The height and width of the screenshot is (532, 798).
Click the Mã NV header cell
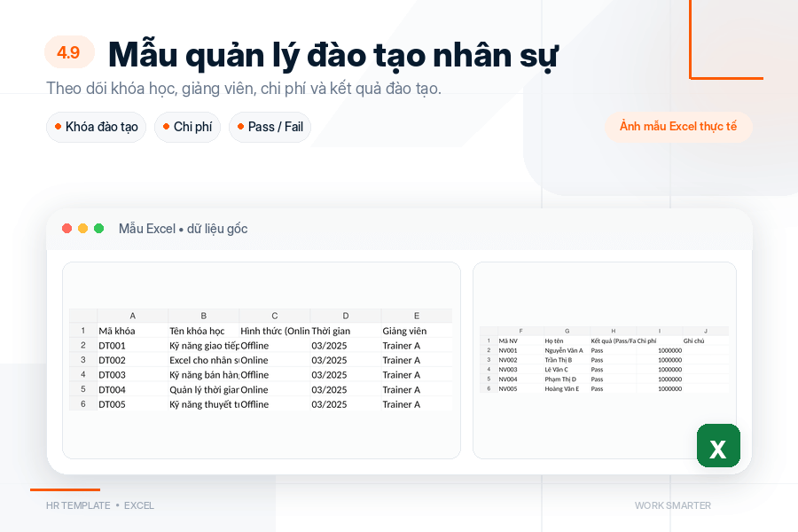pyautogui.click(x=520, y=341)
